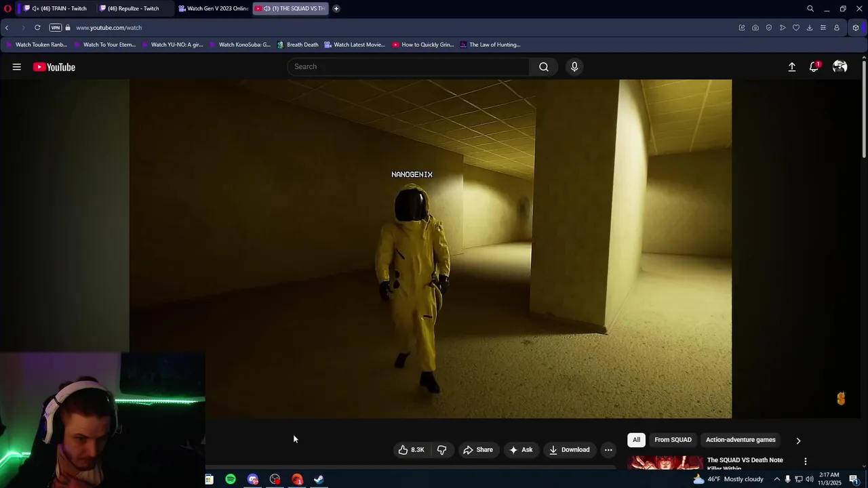
Task: Open the Opera pinboard edit icon
Action: click(x=742, y=28)
